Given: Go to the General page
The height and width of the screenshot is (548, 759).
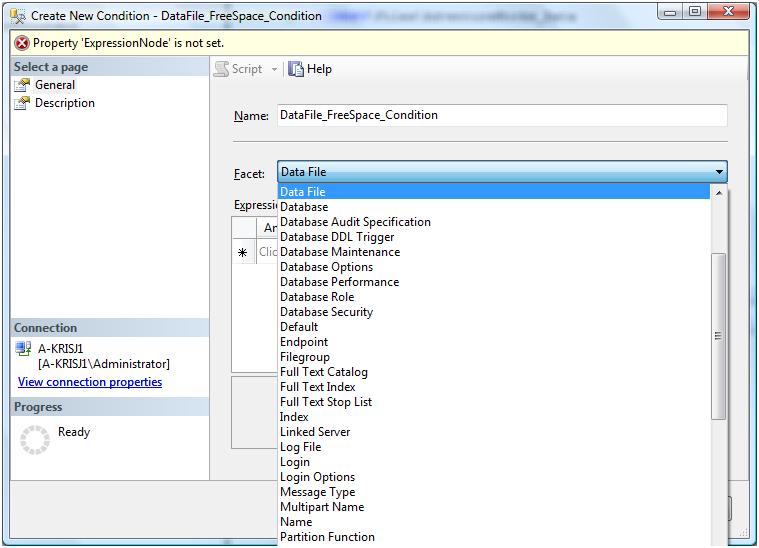Looking at the screenshot, I should coord(55,85).
